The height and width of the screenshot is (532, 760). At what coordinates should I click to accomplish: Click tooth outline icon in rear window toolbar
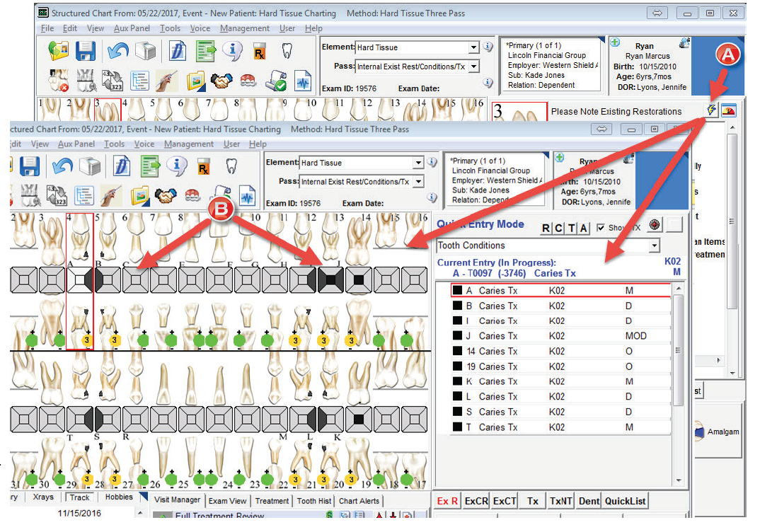tap(287, 50)
